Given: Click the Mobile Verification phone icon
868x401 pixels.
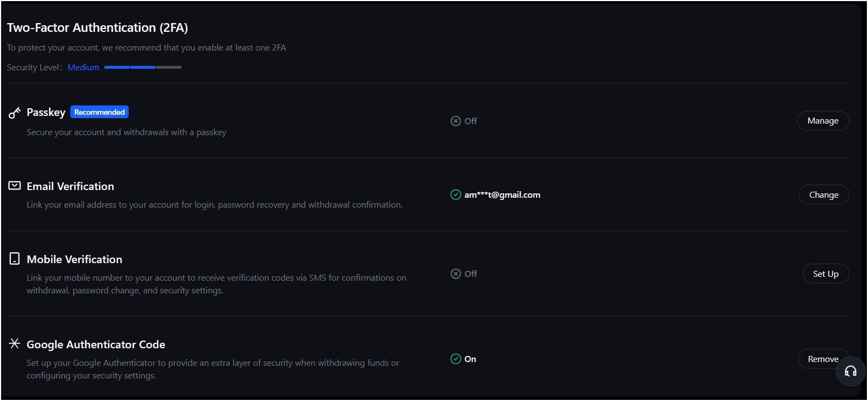Looking at the screenshot, I should click(x=15, y=259).
